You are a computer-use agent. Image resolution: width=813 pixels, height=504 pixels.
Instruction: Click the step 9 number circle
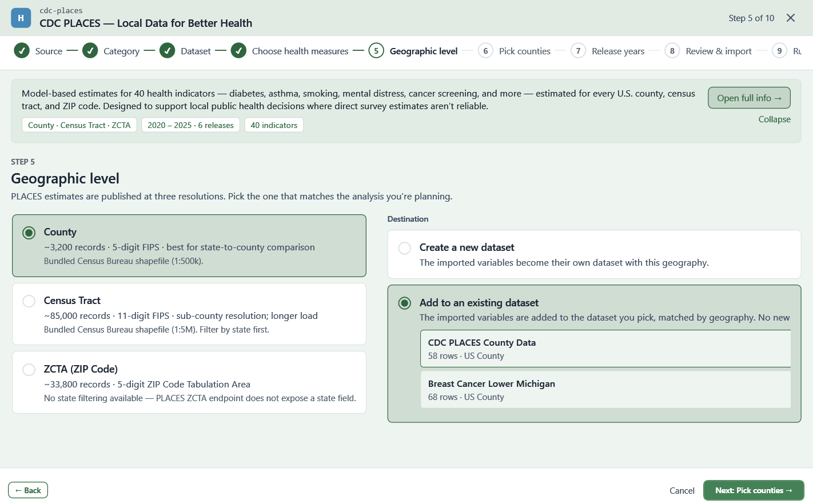point(779,51)
